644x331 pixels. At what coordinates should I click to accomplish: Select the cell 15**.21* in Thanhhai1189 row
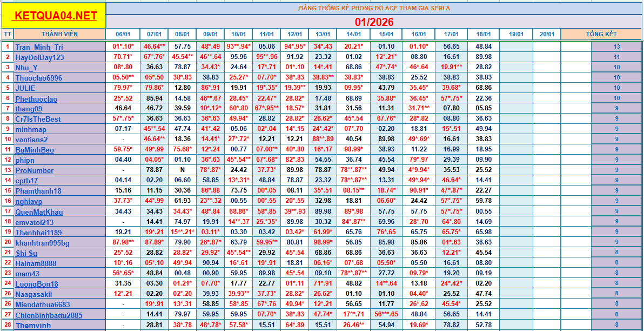[182, 233]
